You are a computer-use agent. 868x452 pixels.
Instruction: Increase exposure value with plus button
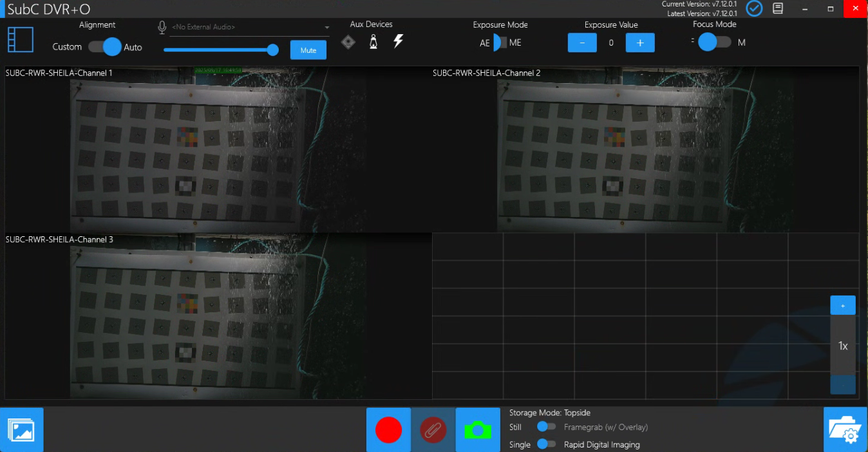[640, 43]
